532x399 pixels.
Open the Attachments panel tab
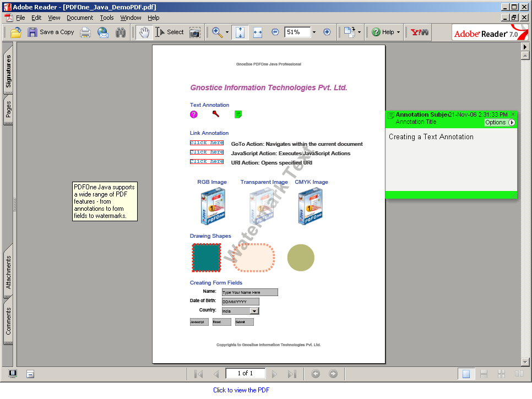point(8,271)
